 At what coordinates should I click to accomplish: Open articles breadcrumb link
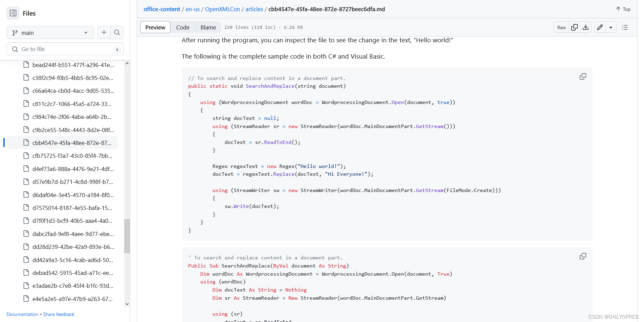pos(254,9)
